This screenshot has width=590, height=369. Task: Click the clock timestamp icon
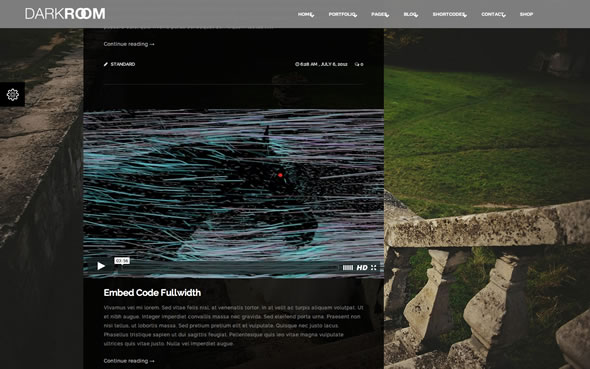(x=297, y=64)
